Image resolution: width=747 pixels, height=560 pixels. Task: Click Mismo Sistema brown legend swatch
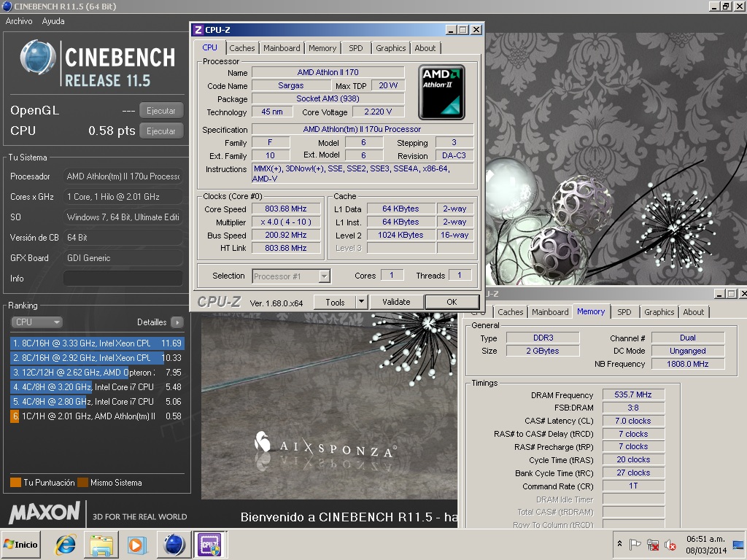pos(83,483)
